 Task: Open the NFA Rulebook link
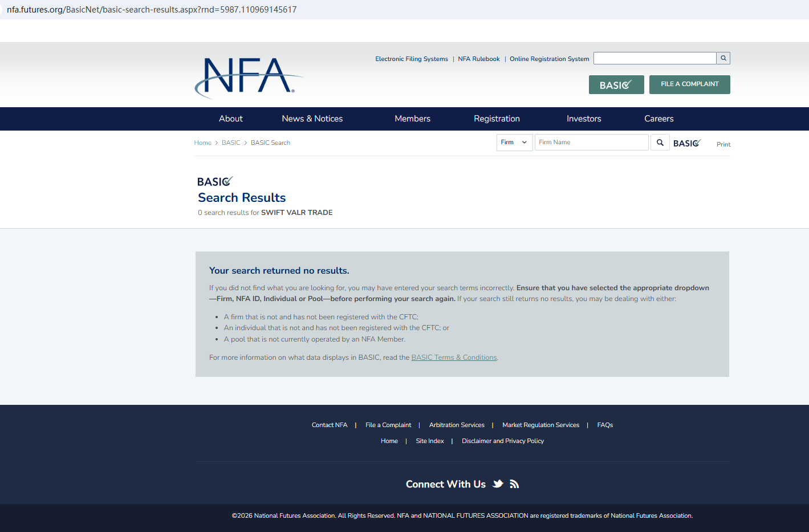(479, 59)
